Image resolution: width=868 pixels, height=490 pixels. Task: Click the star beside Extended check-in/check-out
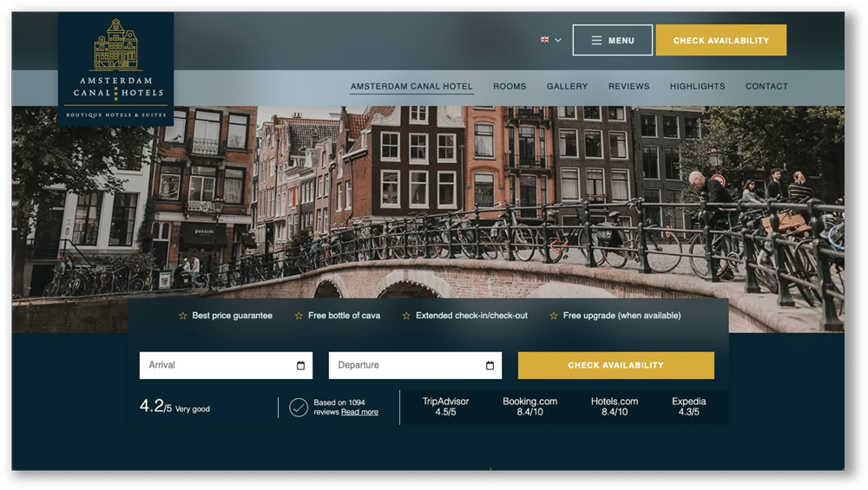pyautogui.click(x=406, y=316)
